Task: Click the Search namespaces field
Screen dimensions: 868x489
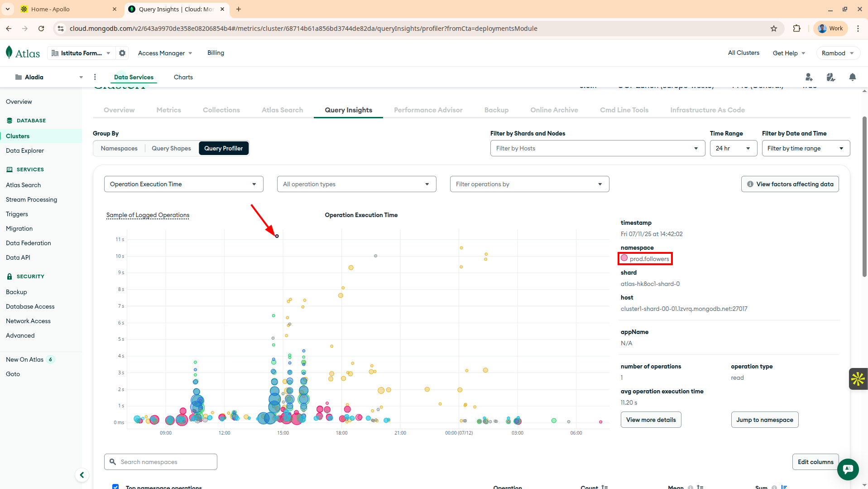Action: [160, 462]
